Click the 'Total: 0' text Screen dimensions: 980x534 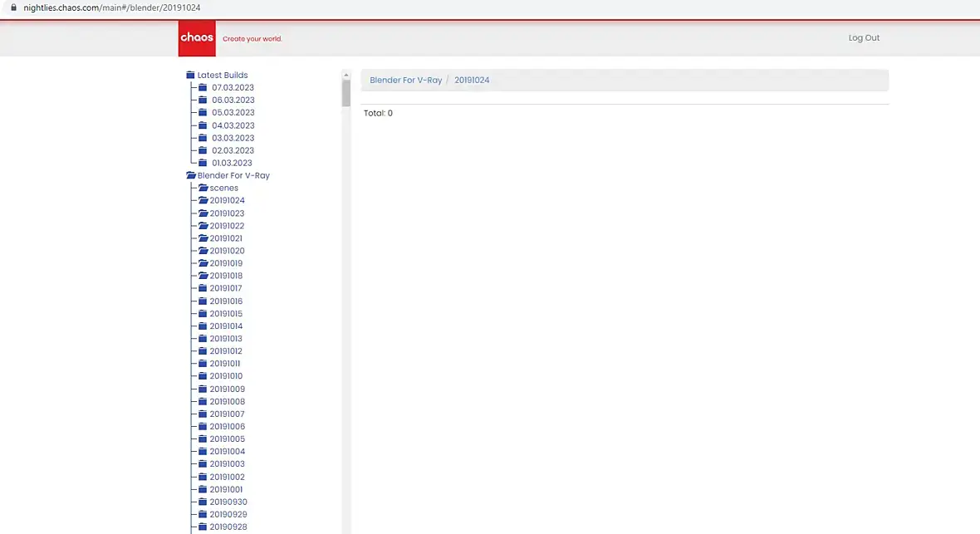pyautogui.click(x=378, y=113)
